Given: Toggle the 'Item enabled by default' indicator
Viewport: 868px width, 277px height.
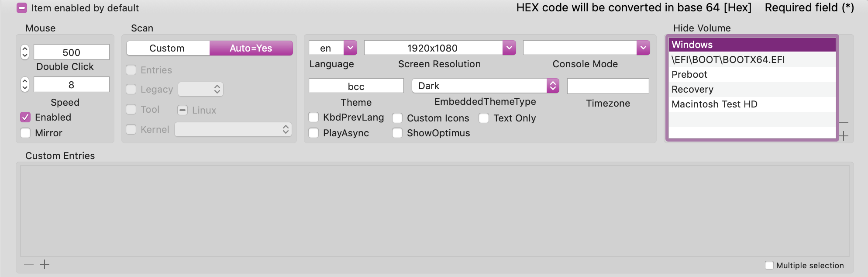Looking at the screenshot, I should [22, 8].
